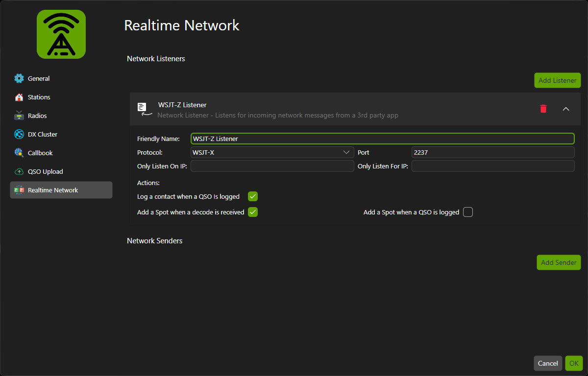Click the Port field showing 2237
Screen dimensions: 588x376
493,152
